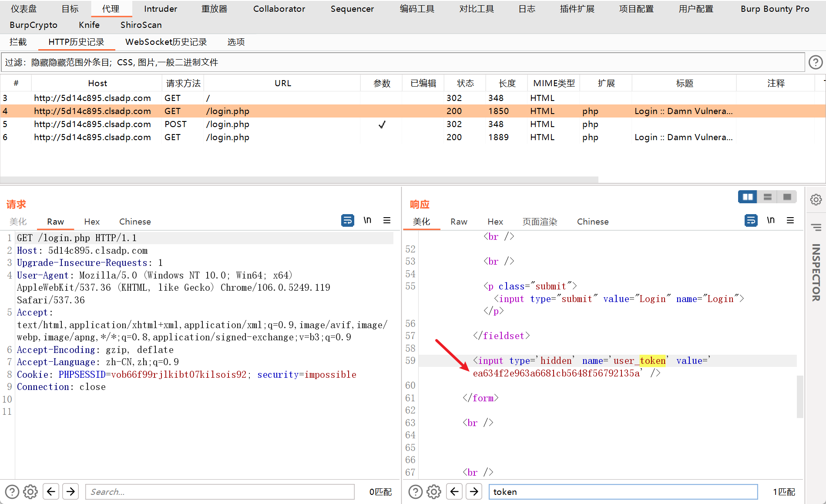Screen dimensions: 826x504
Task: Toggle word wrap icon in response panel
Action: point(751,221)
